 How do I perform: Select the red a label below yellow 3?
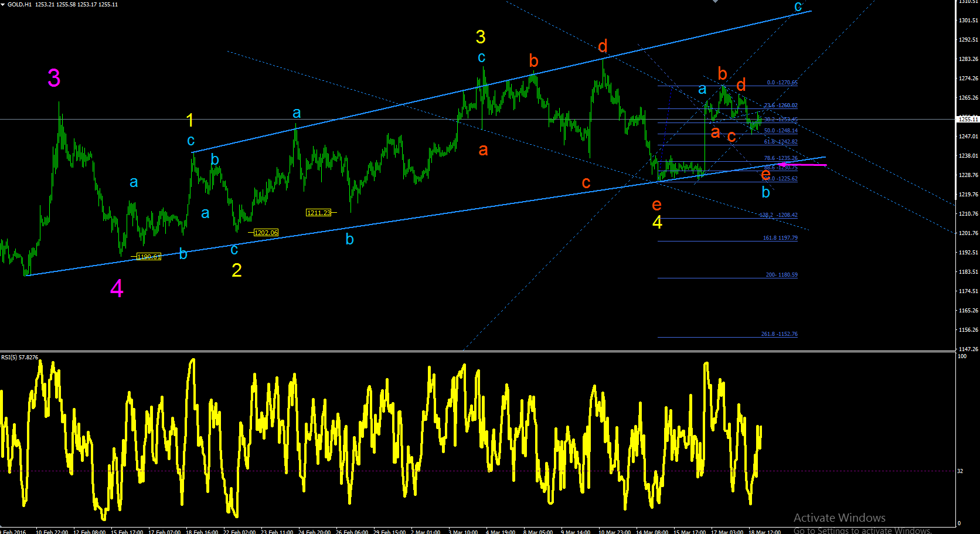coord(483,150)
